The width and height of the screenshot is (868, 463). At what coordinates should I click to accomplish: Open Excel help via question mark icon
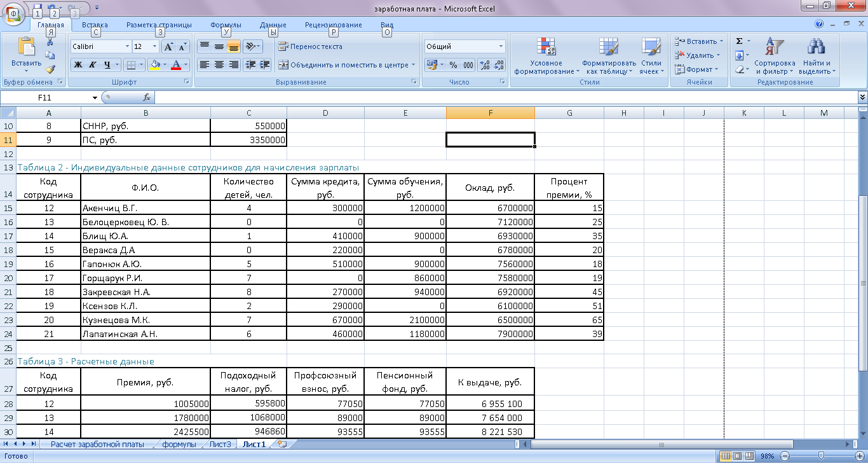(818, 24)
